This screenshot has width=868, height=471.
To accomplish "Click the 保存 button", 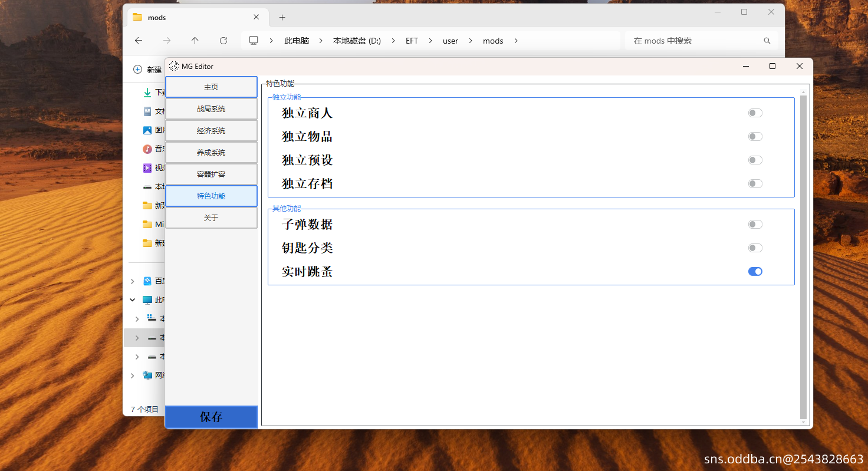I will click(x=211, y=417).
